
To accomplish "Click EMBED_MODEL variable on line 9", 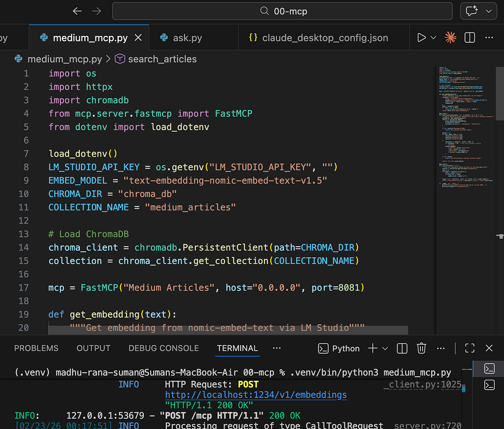I will tap(78, 181).
